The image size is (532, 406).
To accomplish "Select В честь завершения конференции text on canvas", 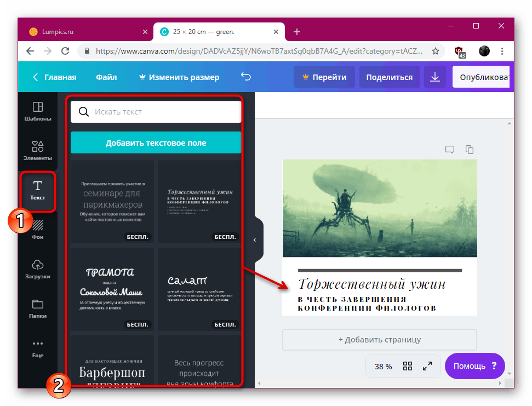I will [x=367, y=304].
